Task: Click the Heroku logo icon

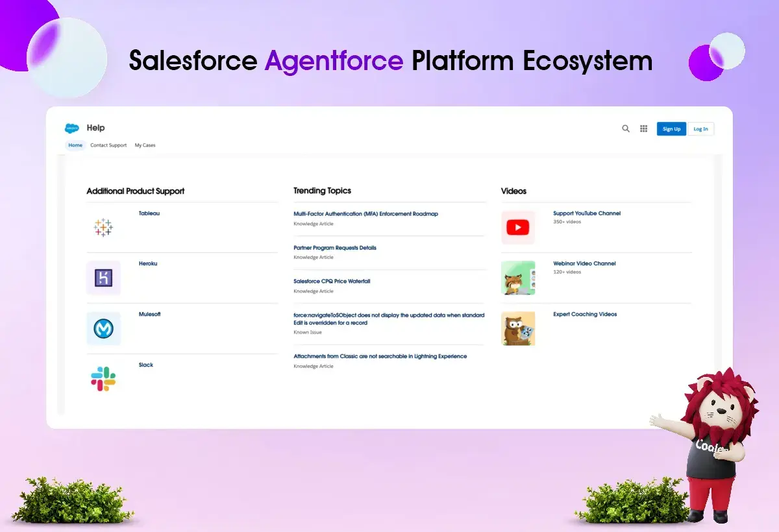Action: [x=103, y=278]
